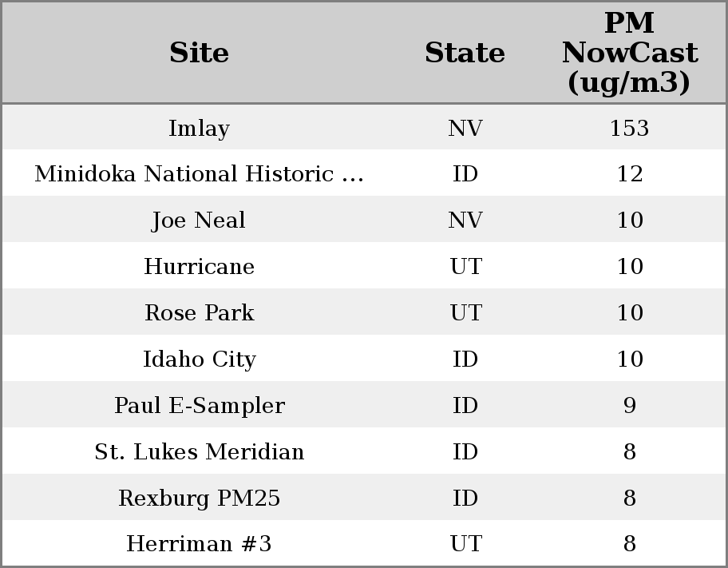Click the Idaho City site name
The width and height of the screenshot is (728, 568).
pos(199,359)
